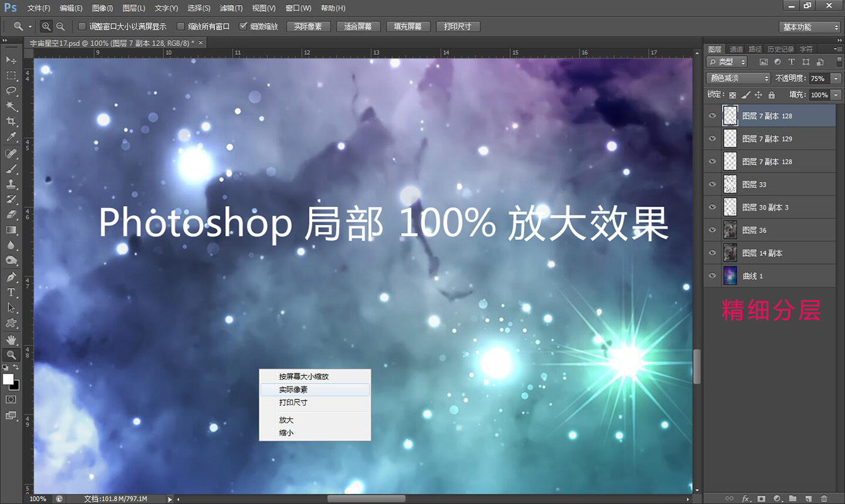Check resize window to fit screen box

coord(82,26)
